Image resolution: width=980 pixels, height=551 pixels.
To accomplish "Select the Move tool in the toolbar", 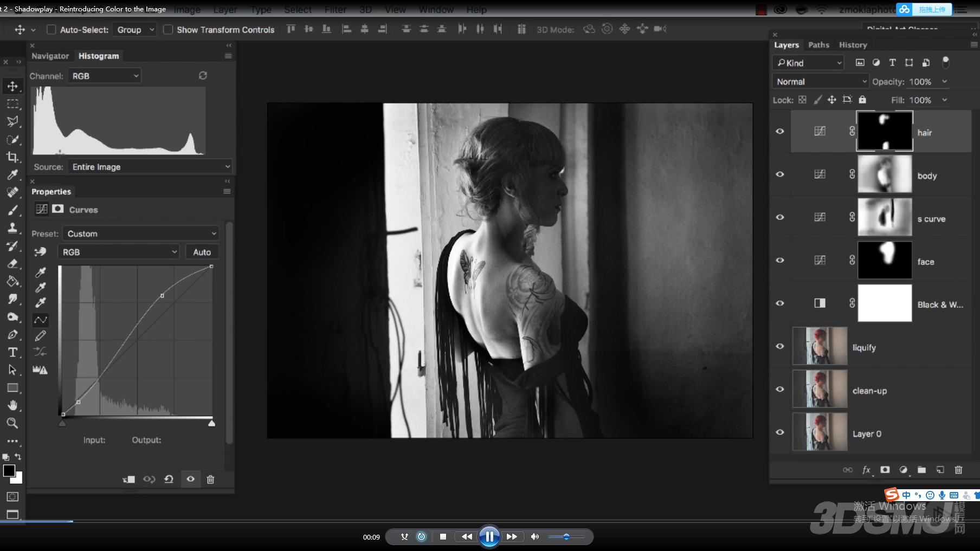I will coord(12,86).
